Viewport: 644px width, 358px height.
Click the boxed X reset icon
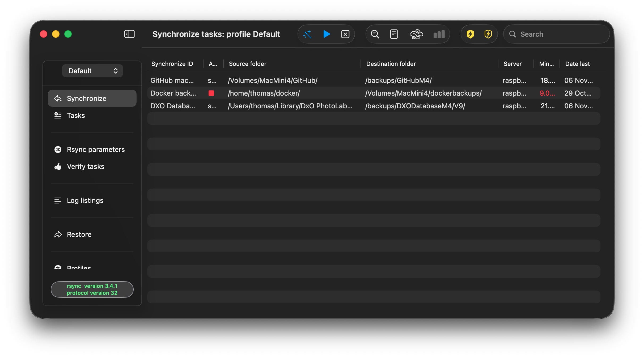tap(345, 34)
